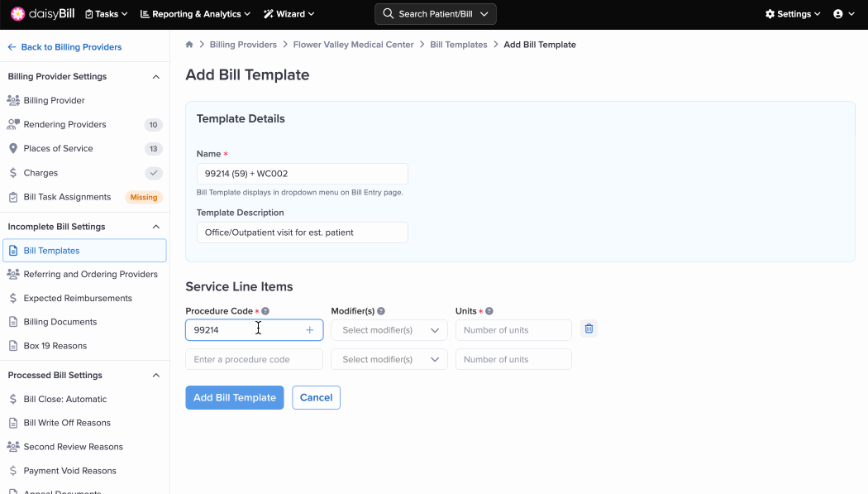Click the first row Units input field
The height and width of the screenshot is (494, 868).
pos(513,330)
